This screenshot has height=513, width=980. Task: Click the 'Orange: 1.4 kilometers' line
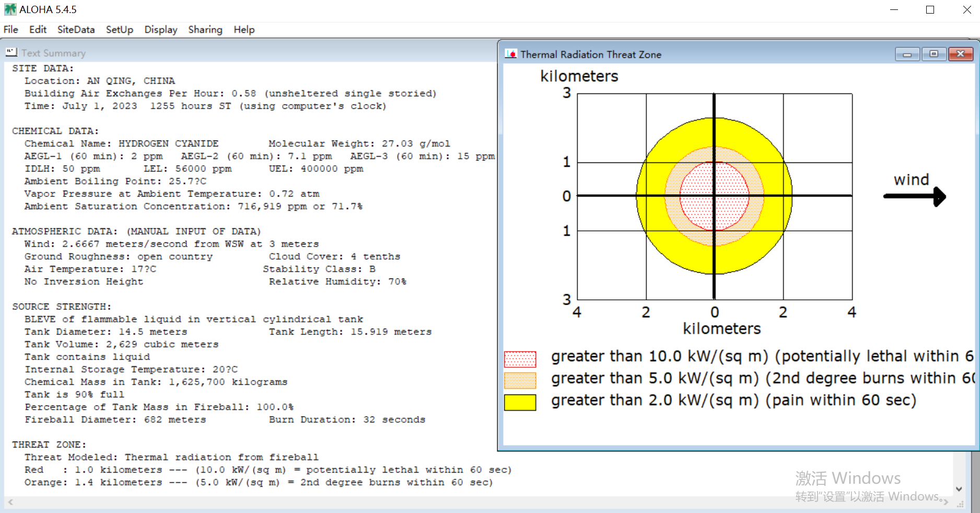click(259, 482)
